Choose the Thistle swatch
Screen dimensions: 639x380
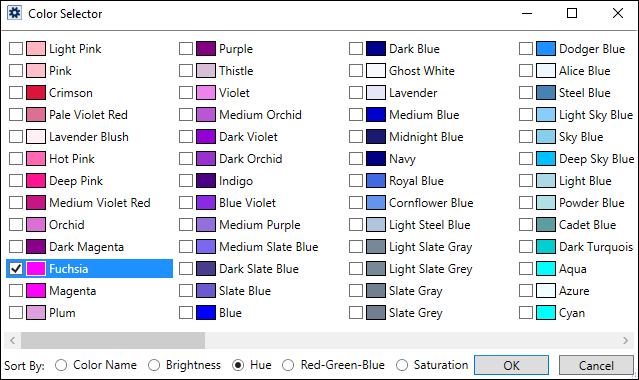[206, 71]
